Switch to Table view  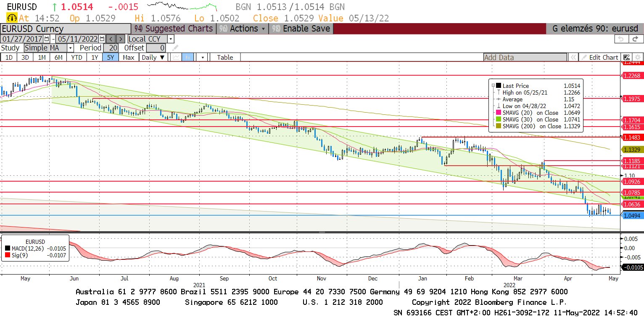click(x=225, y=57)
